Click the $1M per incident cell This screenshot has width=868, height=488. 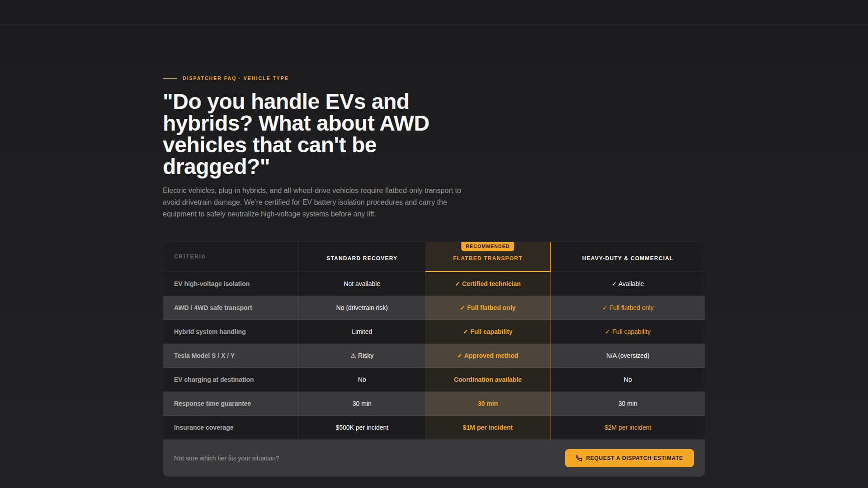[x=487, y=427]
